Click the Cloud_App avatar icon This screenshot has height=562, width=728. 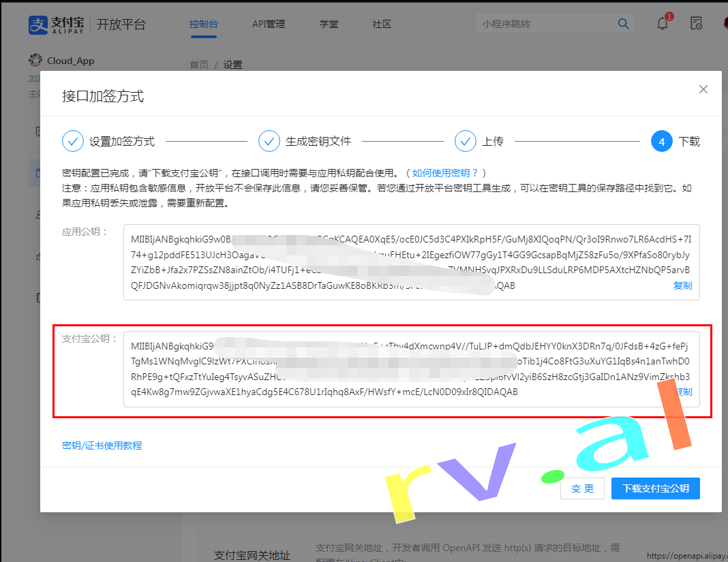point(35,60)
